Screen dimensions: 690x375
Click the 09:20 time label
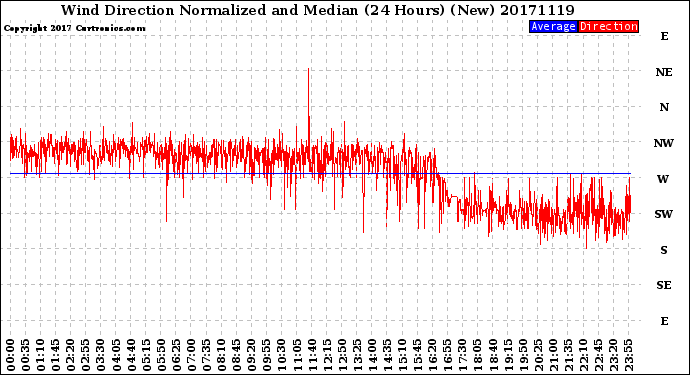(x=252, y=355)
